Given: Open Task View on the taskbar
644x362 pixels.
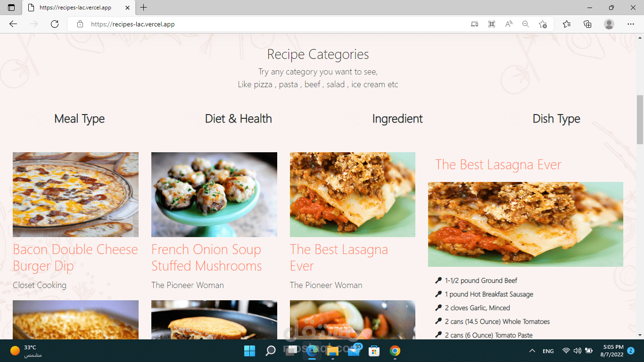Looking at the screenshot, I should click(x=291, y=351).
